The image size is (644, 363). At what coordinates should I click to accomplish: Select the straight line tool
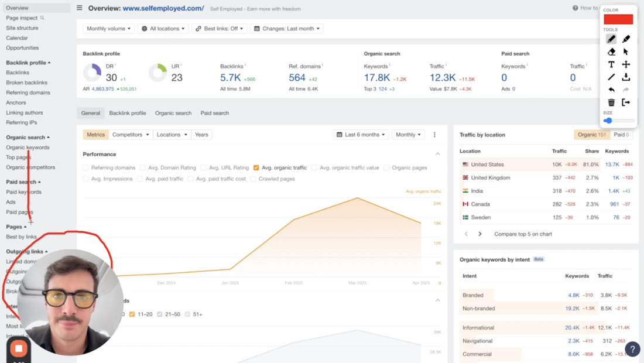point(611,77)
